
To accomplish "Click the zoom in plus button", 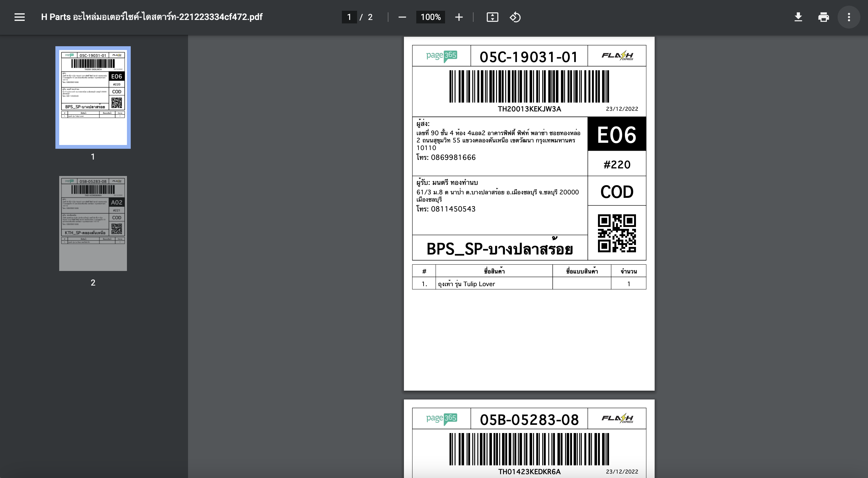I will tap(459, 17).
